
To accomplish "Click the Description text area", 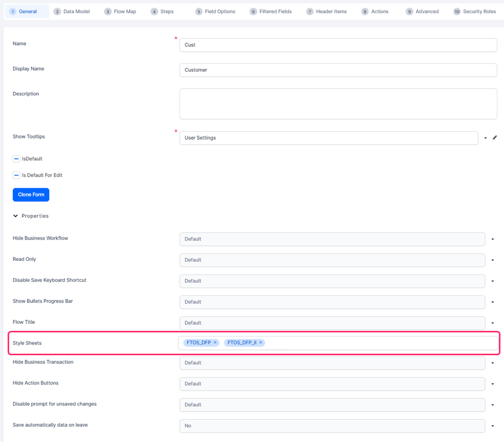I will click(338, 104).
